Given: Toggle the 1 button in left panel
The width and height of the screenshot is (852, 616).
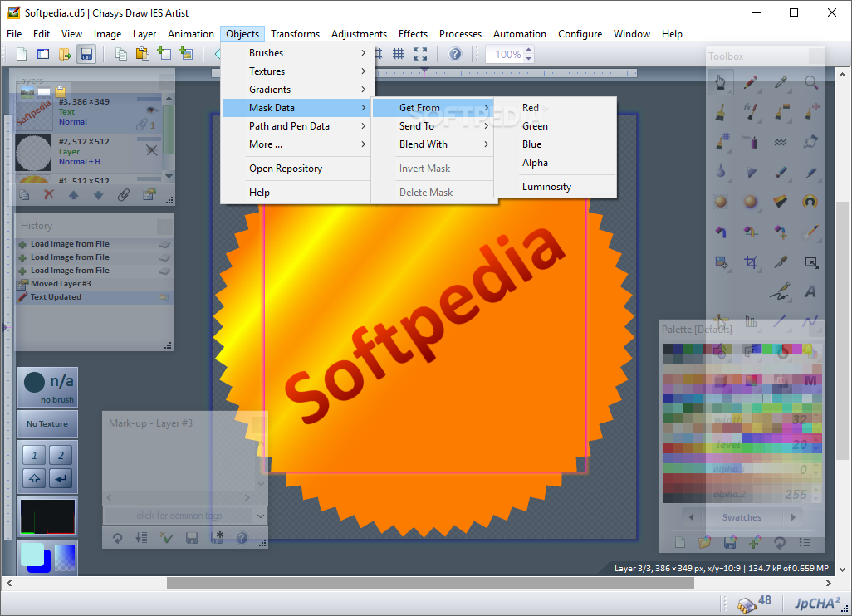Looking at the screenshot, I should tap(34, 455).
